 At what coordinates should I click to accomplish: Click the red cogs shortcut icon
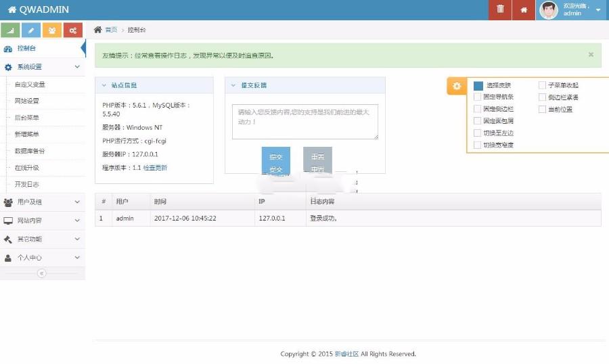72,30
